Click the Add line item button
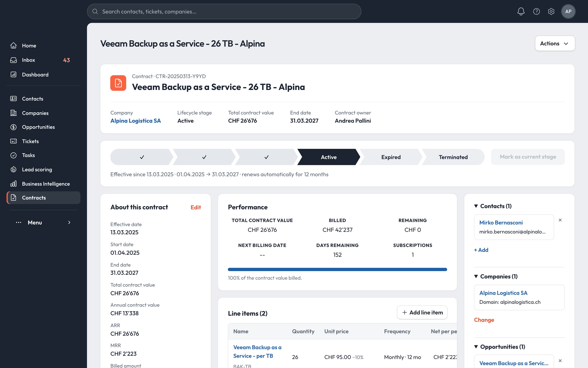The image size is (588, 368). [422, 312]
